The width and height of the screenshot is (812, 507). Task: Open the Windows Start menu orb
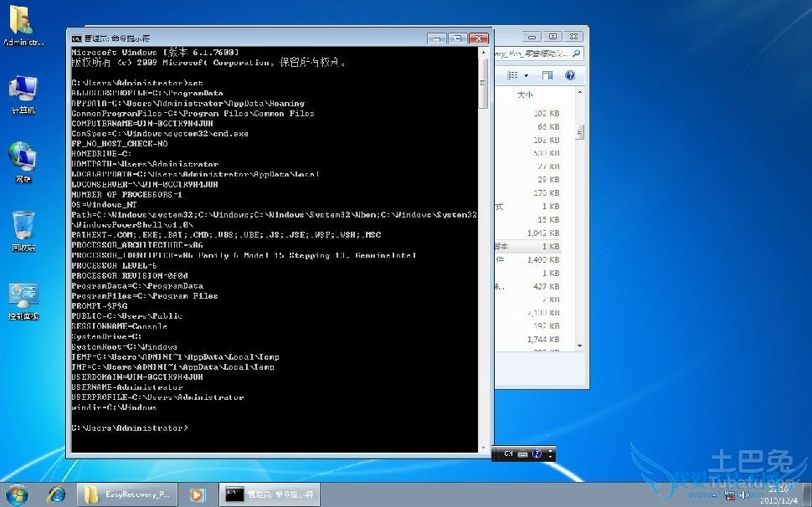[x=17, y=494]
